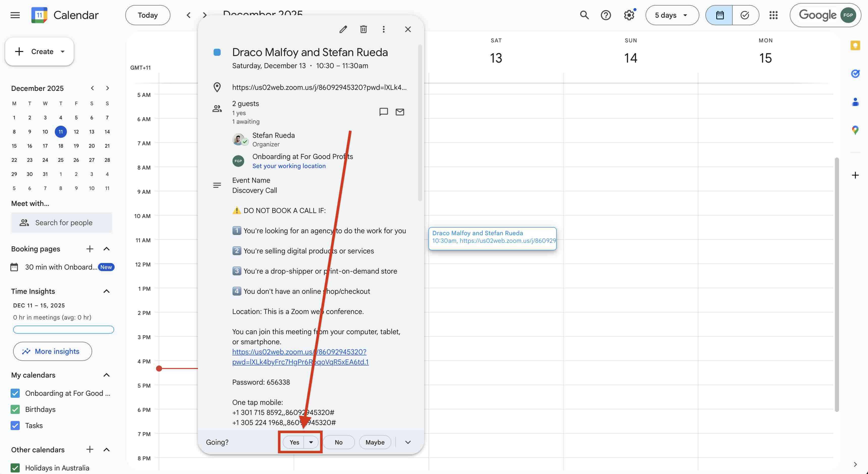Toggle the Tasks calendar checkbox

pyautogui.click(x=15, y=426)
